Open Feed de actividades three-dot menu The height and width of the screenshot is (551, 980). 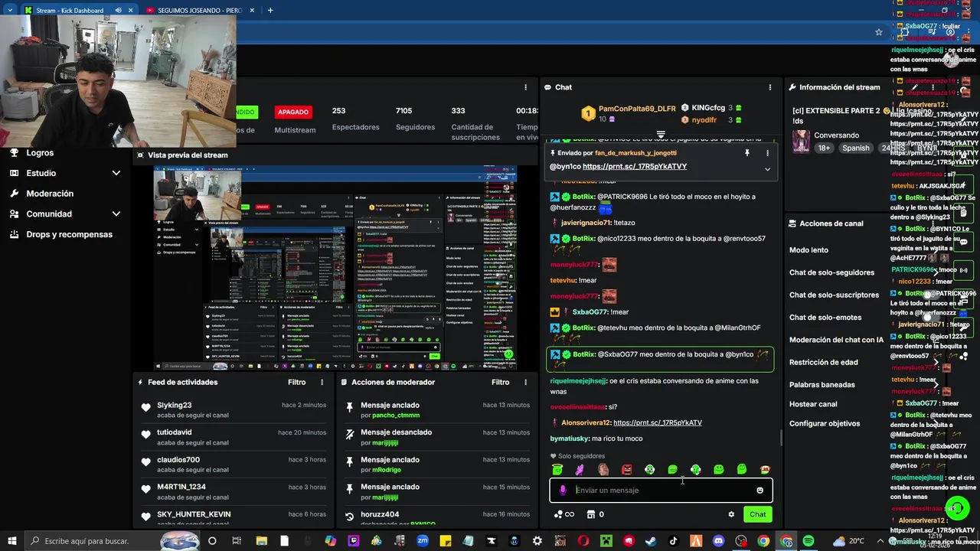coord(322,382)
